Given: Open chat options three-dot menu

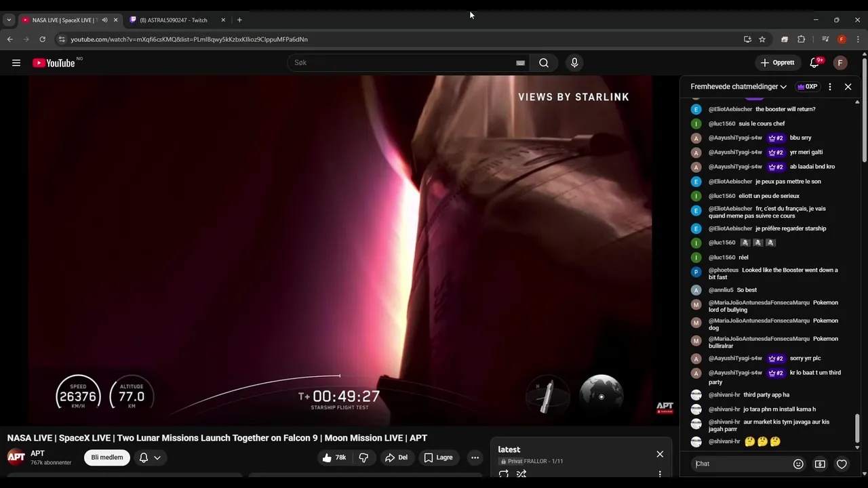Looking at the screenshot, I should [829, 87].
